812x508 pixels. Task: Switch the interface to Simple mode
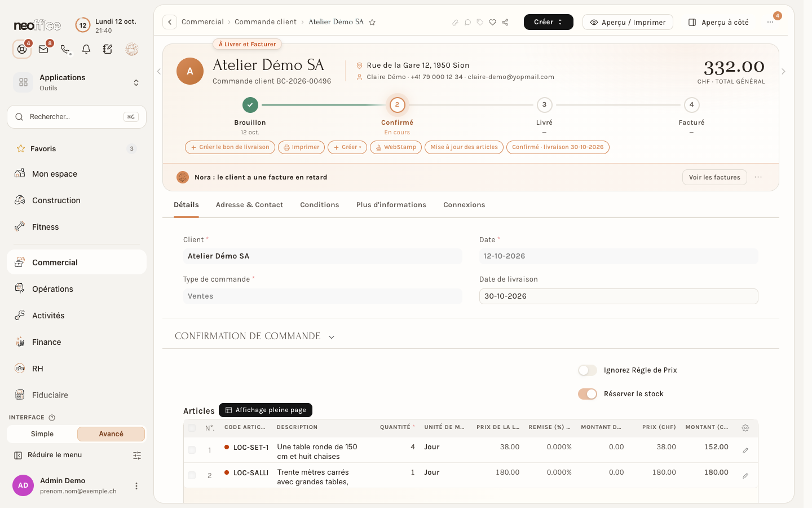[42, 434]
